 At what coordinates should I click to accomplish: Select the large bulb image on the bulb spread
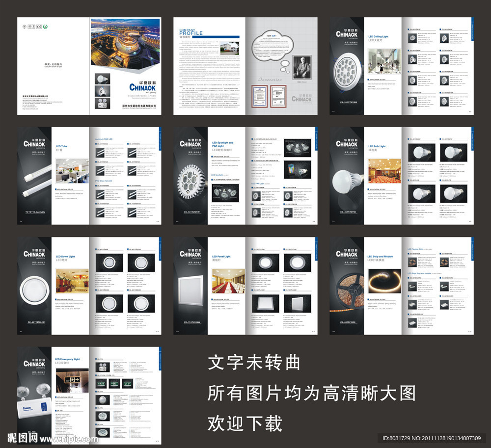(x=347, y=181)
